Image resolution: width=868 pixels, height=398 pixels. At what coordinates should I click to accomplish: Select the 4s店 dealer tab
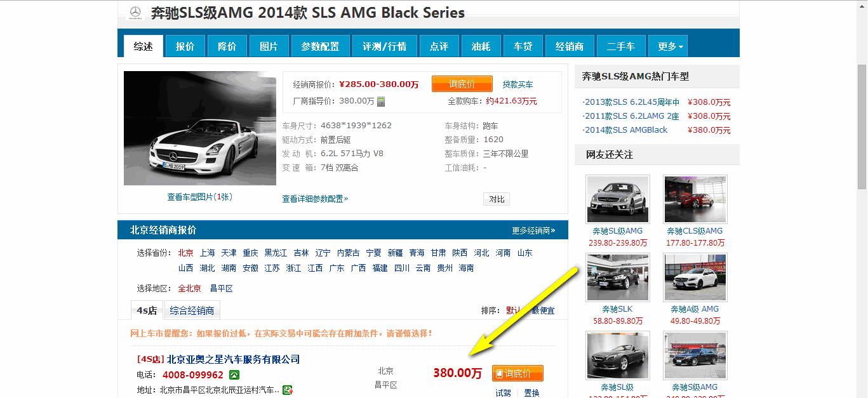pyautogui.click(x=147, y=310)
